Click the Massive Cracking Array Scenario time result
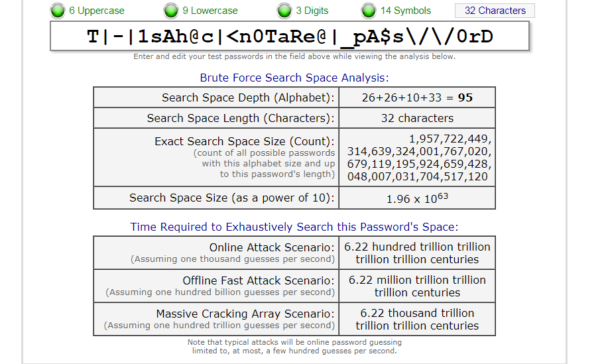The width and height of the screenshot is (602, 364). 417,319
